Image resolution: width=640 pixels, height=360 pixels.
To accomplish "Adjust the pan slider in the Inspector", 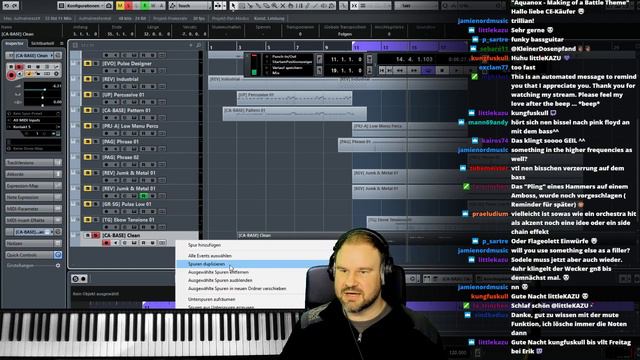I will [42, 98].
